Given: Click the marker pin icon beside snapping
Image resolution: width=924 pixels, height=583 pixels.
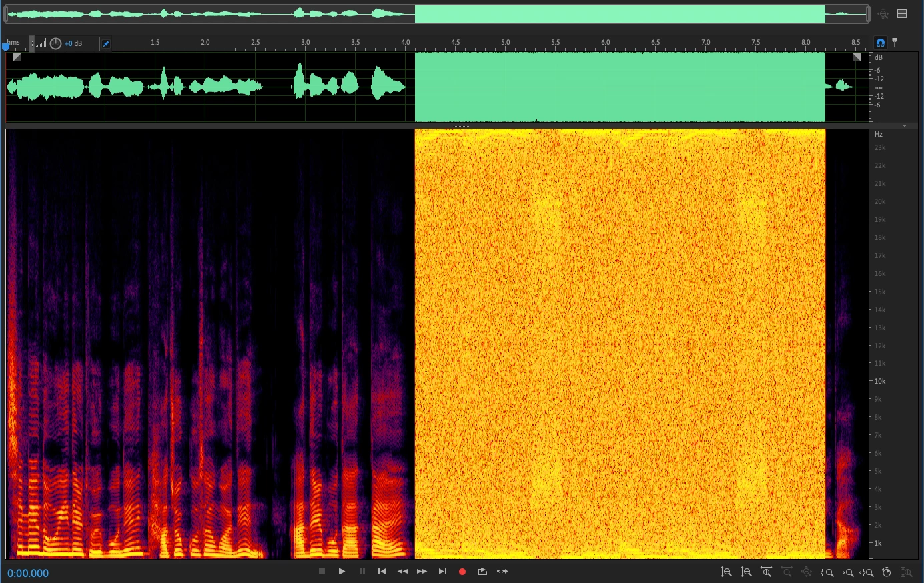Looking at the screenshot, I should tap(895, 43).
